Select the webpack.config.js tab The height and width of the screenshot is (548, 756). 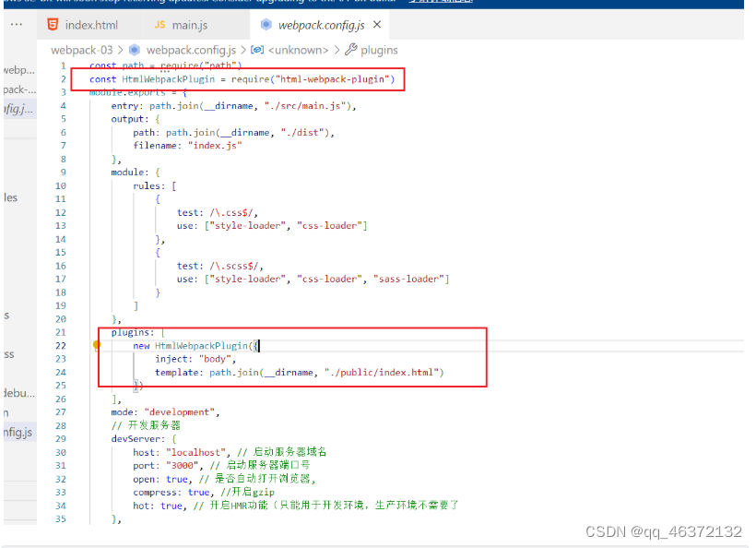coord(319,25)
